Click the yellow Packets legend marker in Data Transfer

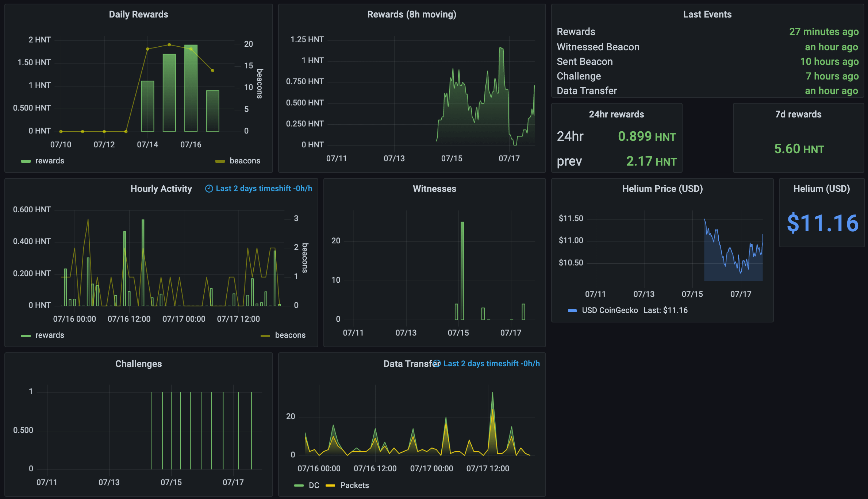330,486
